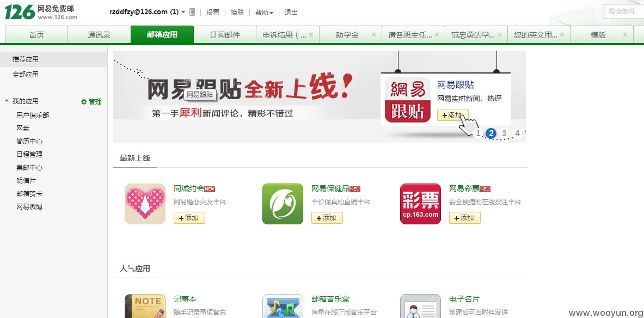Close the 助学金 tab
Screen dimensions: 644x318
tap(373, 34)
